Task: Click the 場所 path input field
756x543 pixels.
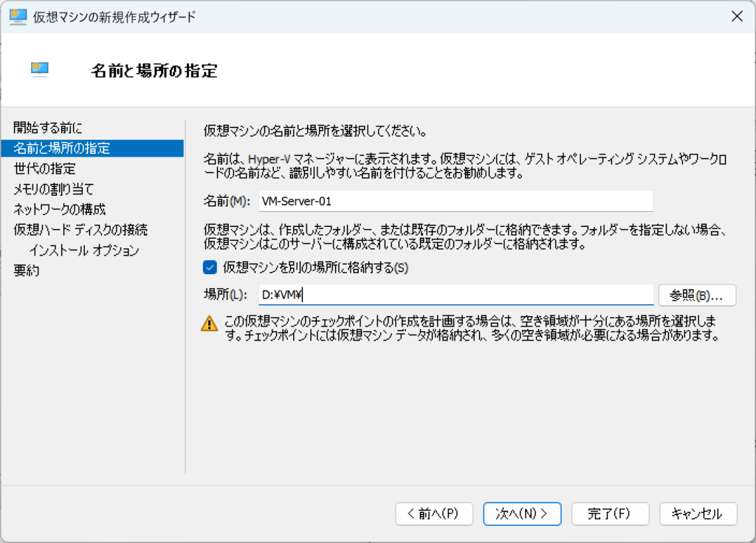Action: point(455,295)
